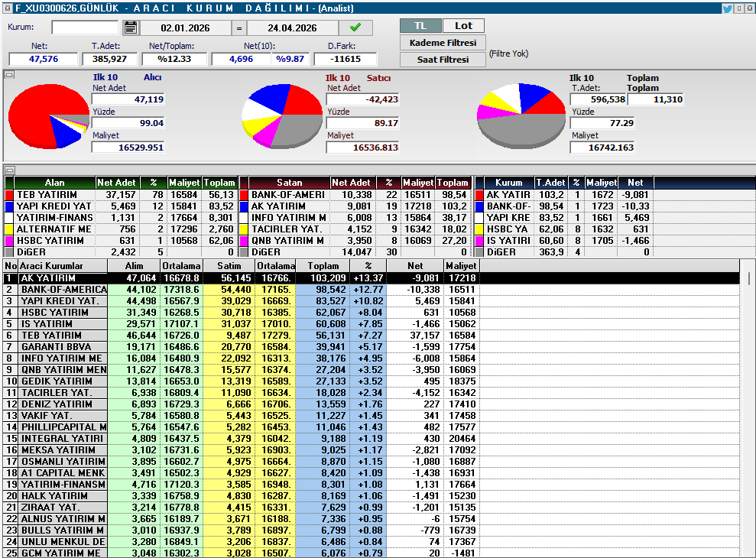
Task: Toggle the TL display mode
Action: tap(420, 26)
